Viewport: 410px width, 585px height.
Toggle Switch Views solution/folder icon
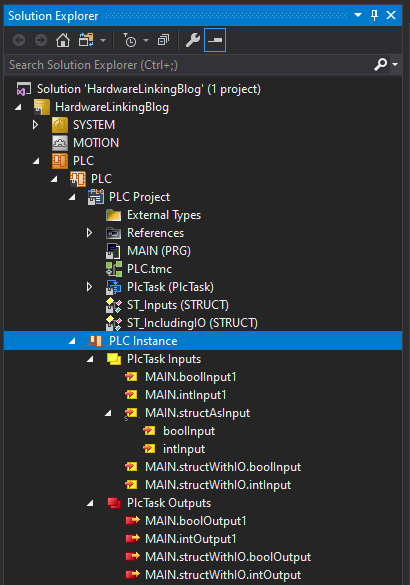86,40
